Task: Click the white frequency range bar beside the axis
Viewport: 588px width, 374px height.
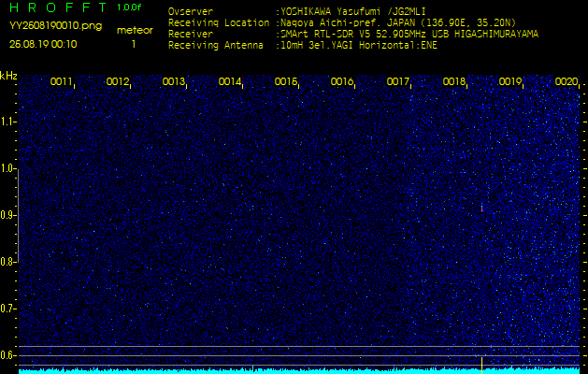Action: click(x=18, y=216)
